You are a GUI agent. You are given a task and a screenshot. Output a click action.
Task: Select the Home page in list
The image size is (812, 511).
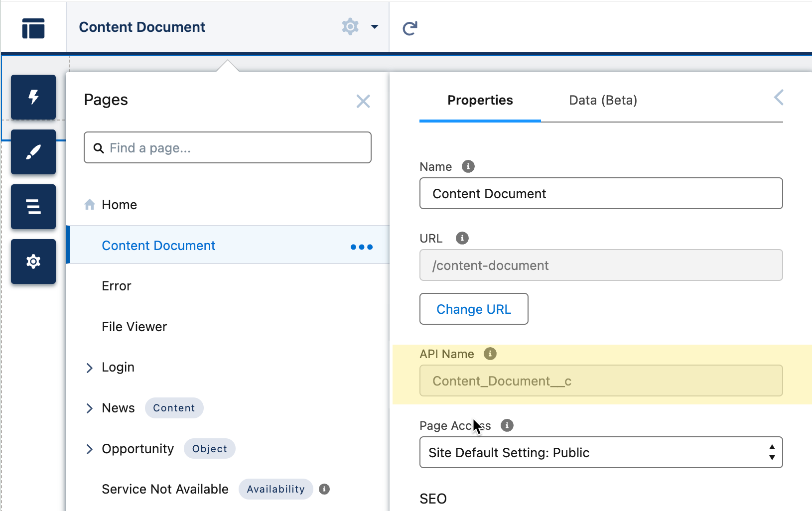click(x=119, y=205)
